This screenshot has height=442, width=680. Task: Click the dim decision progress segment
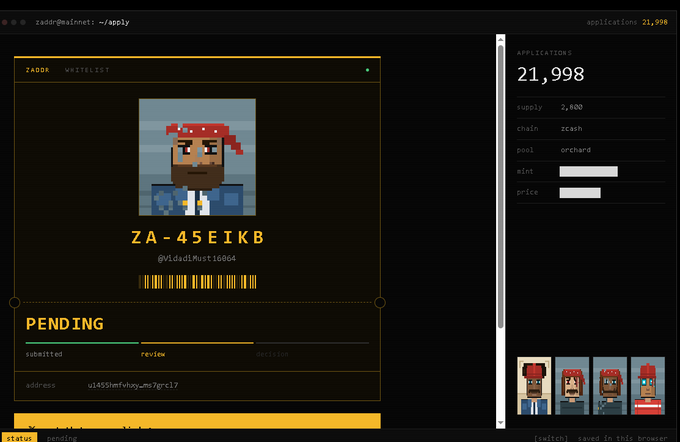312,343
